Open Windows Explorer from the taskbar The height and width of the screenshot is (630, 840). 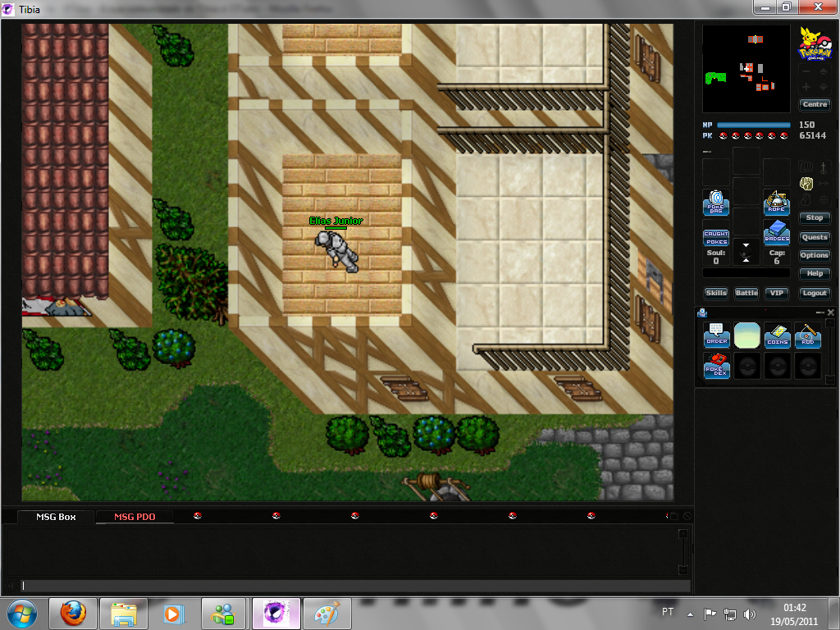(124, 614)
